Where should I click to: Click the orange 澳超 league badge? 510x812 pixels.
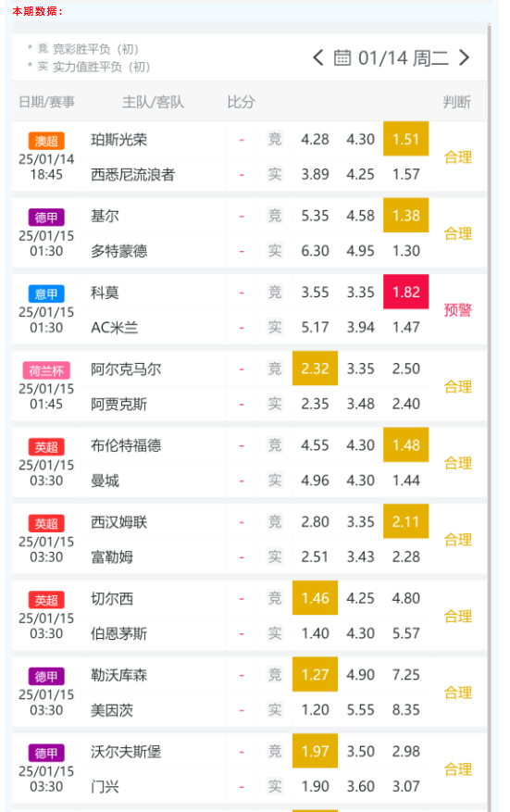point(46,141)
